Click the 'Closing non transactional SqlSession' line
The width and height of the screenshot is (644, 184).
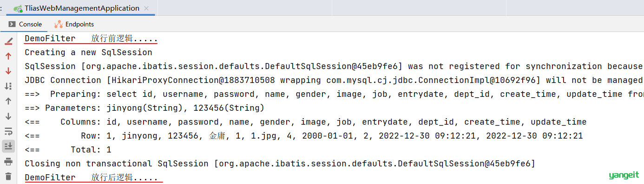pos(280,164)
